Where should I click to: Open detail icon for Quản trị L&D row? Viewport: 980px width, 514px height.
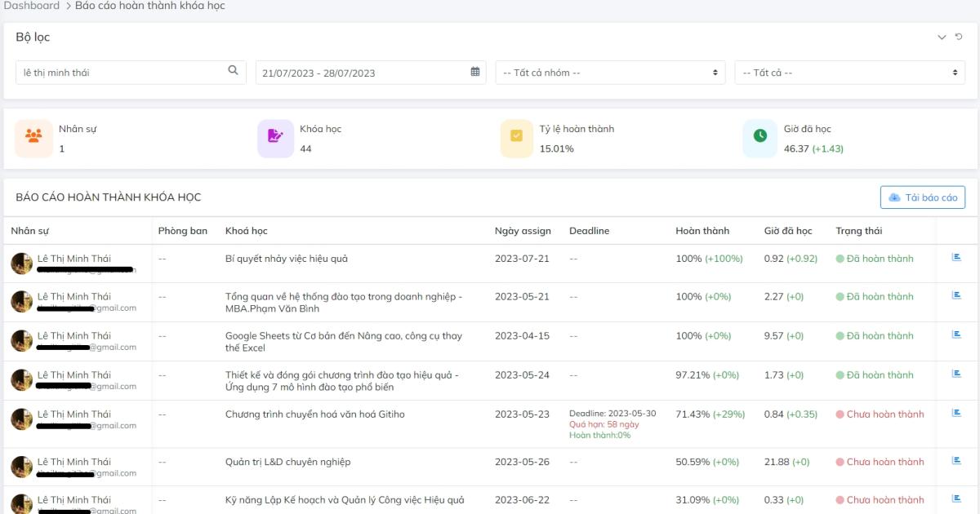coord(956,461)
